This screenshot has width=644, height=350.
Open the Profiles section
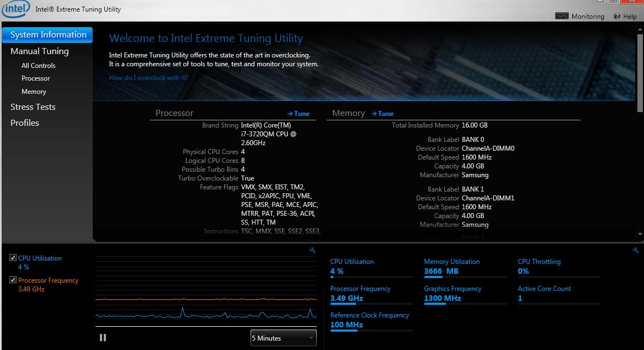point(25,123)
